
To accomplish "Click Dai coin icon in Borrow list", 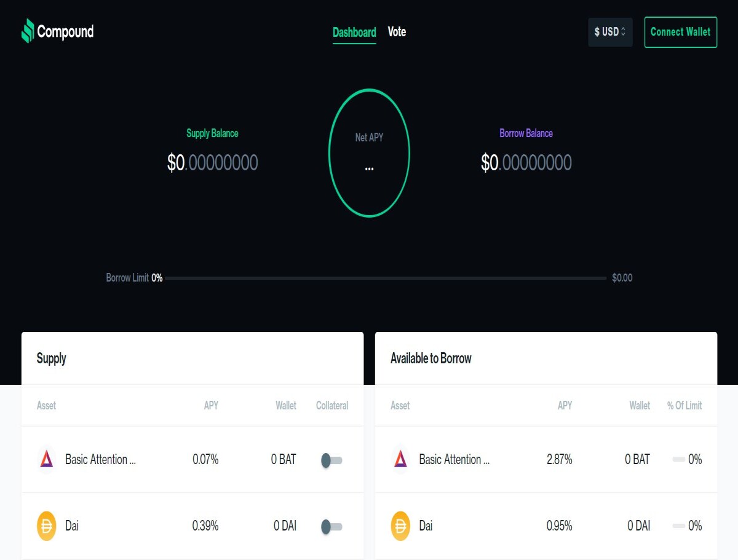I will [400, 526].
